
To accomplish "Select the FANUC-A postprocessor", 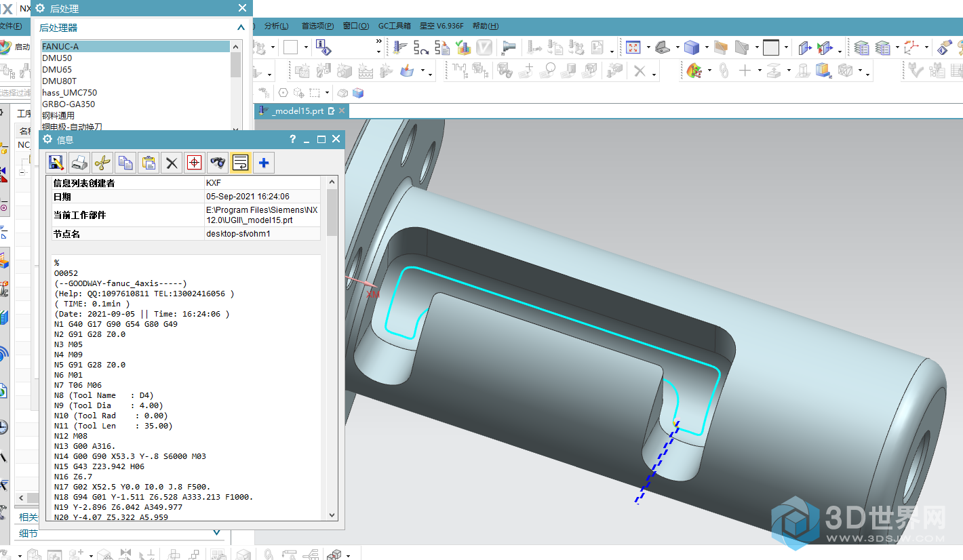I will click(x=136, y=46).
